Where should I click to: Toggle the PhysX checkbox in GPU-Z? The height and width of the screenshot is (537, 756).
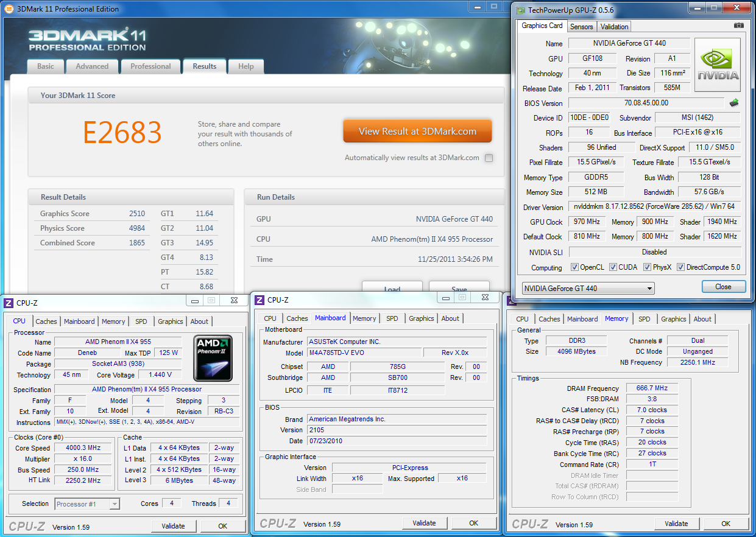(x=647, y=267)
